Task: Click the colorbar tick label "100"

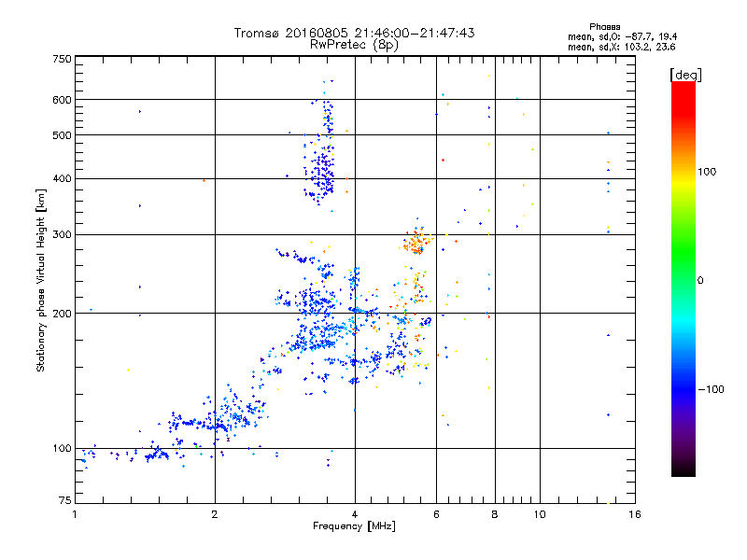Action: (707, 172)
